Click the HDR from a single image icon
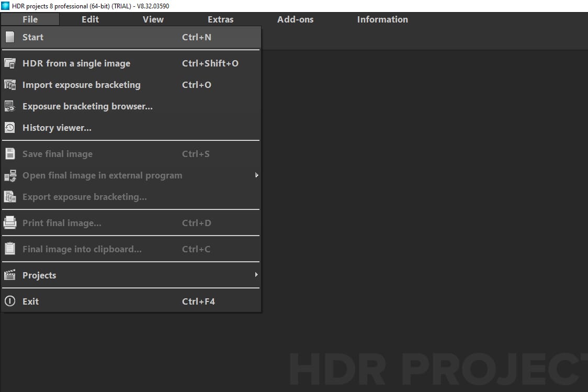 coord(10,63)
